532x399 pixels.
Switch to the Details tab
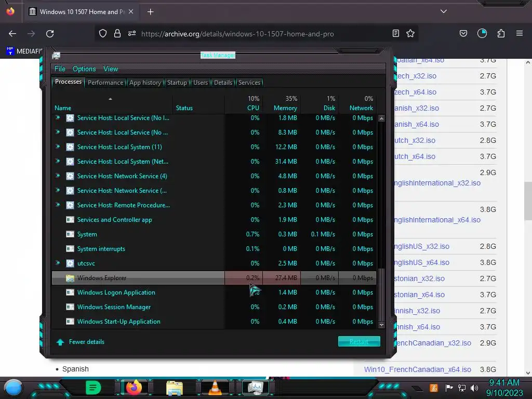click(x=223, y=83)
